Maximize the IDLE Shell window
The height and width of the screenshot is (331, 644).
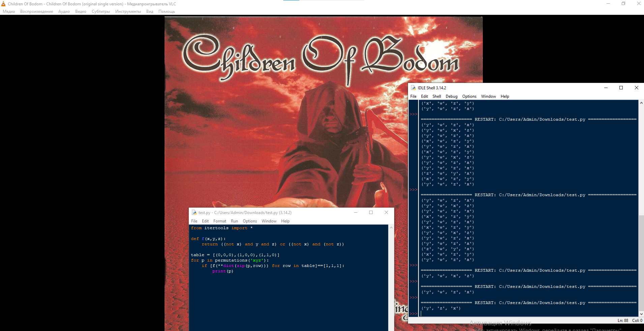(621, 88)
